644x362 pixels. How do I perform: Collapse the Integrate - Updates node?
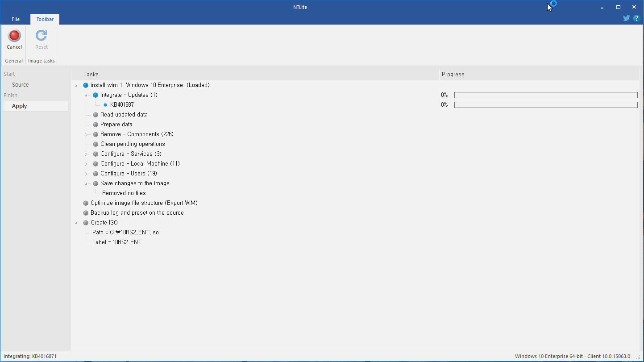pos(86,95)
